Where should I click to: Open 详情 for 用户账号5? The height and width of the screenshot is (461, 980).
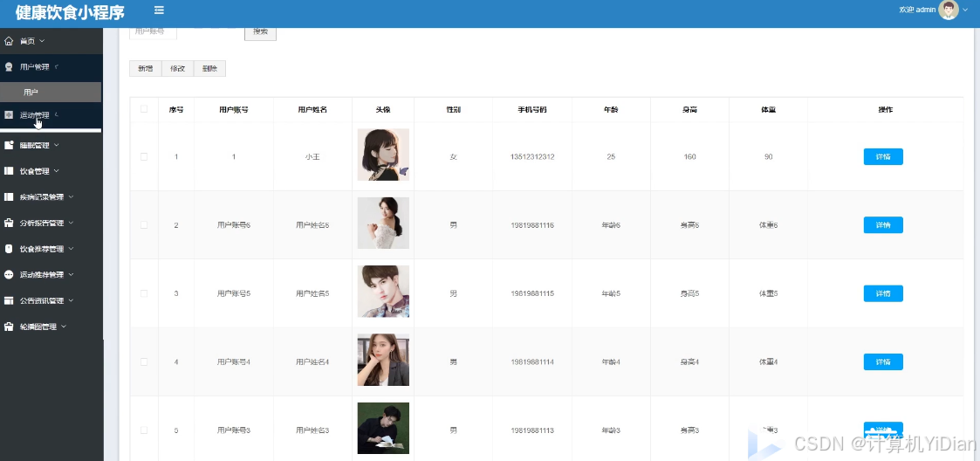pos(883,293)
